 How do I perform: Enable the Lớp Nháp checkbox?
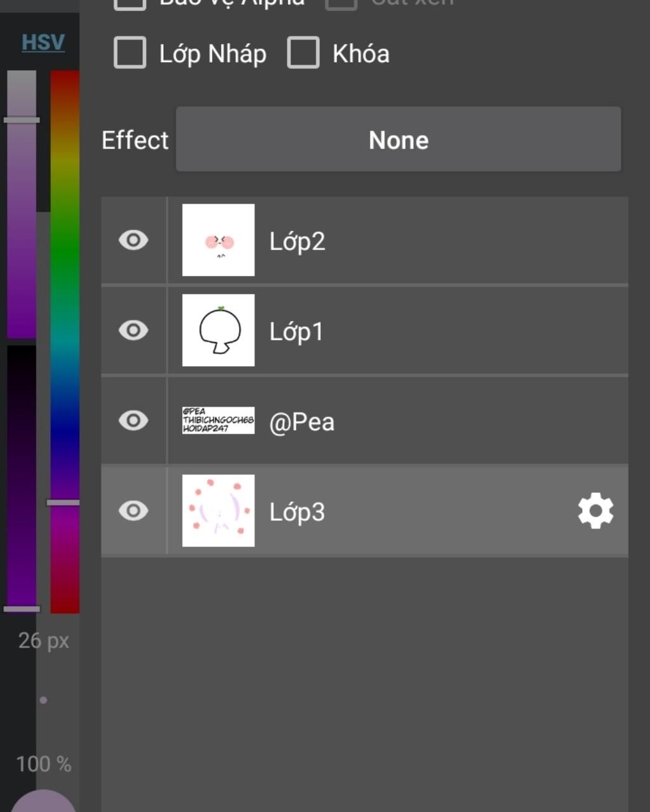tap(130, 53)
